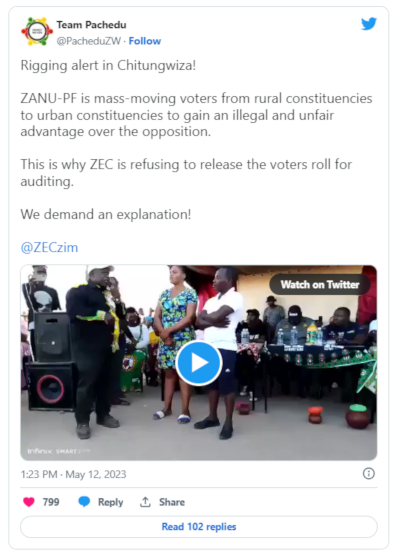Click the Team Pachedu display name
Image resolution: width=400 pixels, height=558 pixels.
click(x=91, y=25)
